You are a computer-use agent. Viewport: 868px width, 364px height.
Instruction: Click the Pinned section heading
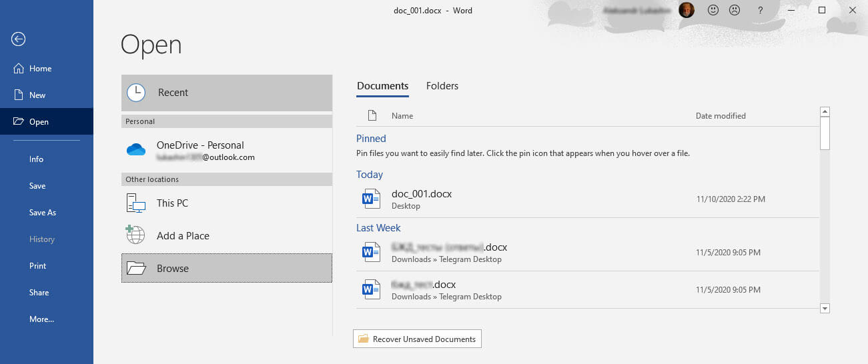pyautogui.click(x=371, y=139)
